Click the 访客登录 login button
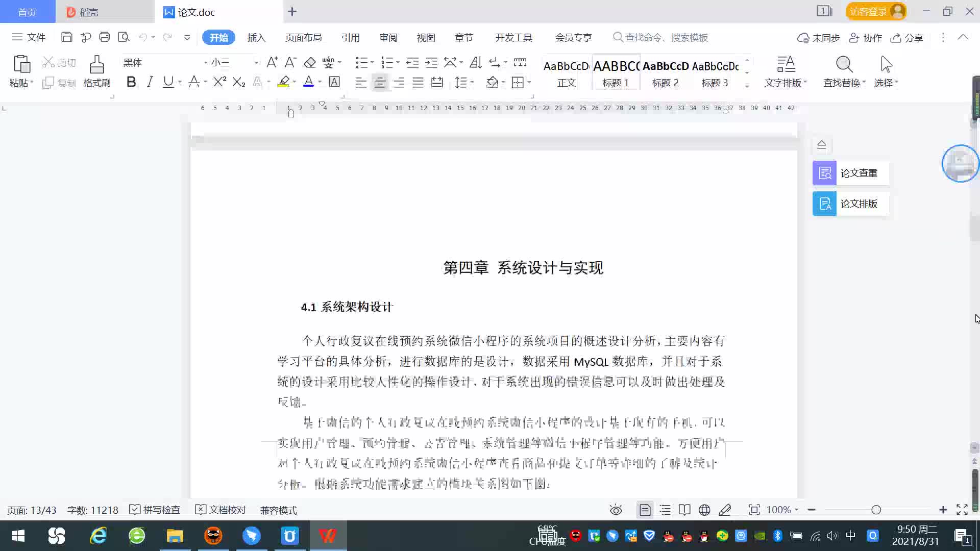 876,11
